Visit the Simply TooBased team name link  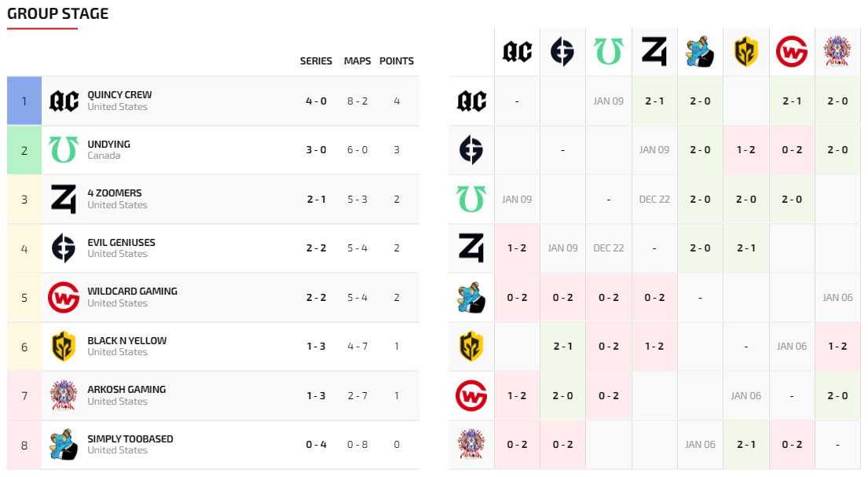pyautogui.click(x=130, y=439)
